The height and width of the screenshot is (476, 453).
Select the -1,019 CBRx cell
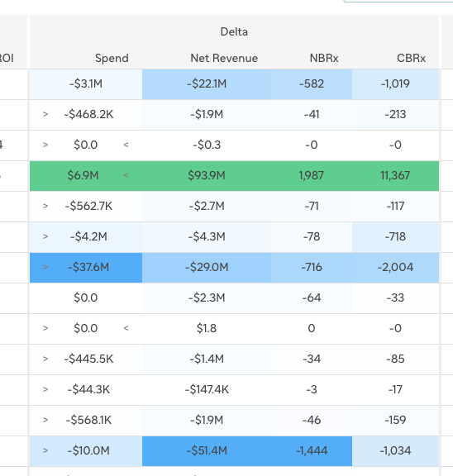(395, 83)
